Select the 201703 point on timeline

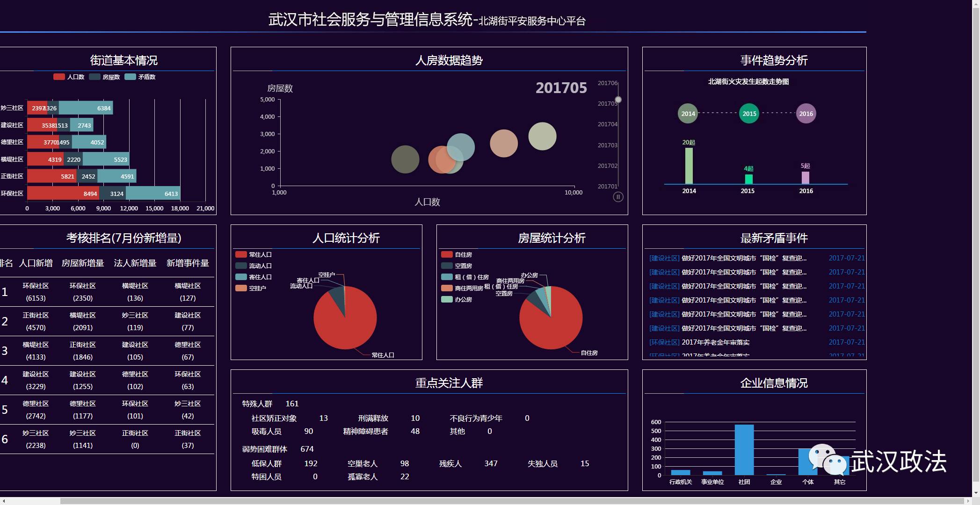(608, 145)
